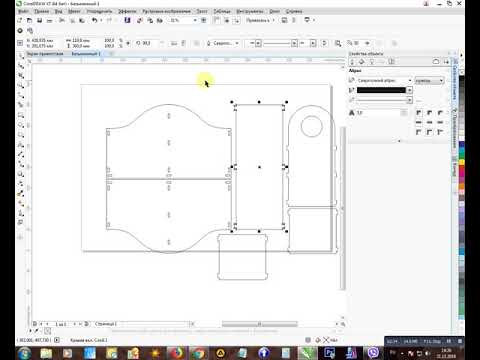
Task: Open the Эффекты menu
Action: pyautogui.click(x=127, y=11)
